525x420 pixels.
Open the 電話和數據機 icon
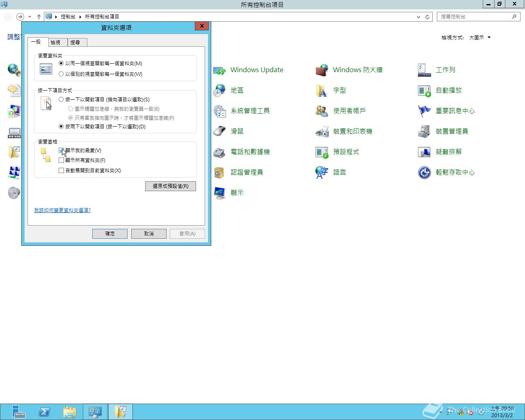point(219,152)
